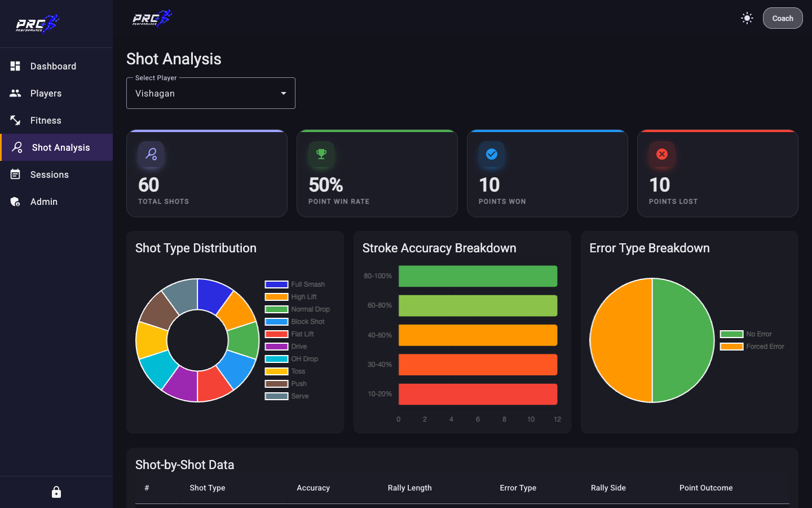812x508 pixels.
Task: Click the Coach button
Action: 783,18
